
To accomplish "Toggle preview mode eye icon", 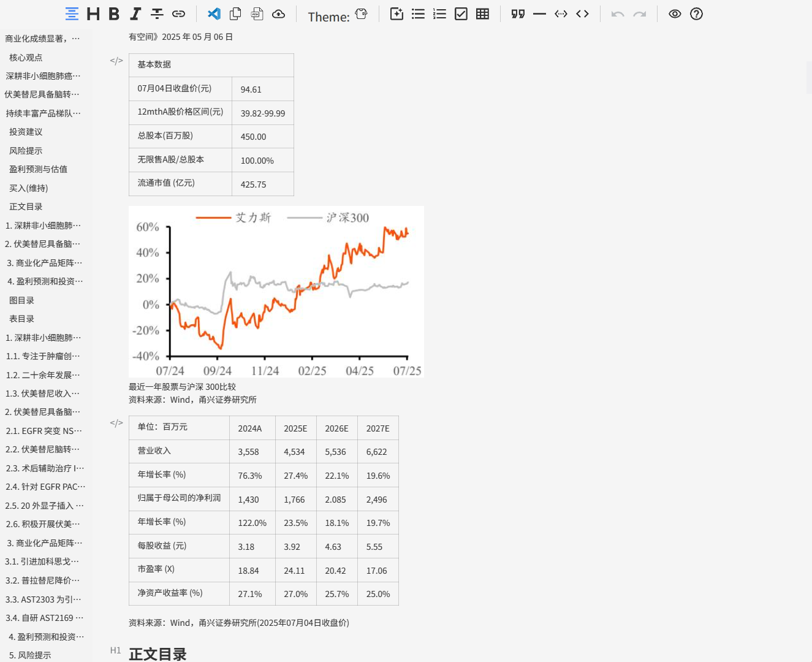I will [x=675, y=13].
